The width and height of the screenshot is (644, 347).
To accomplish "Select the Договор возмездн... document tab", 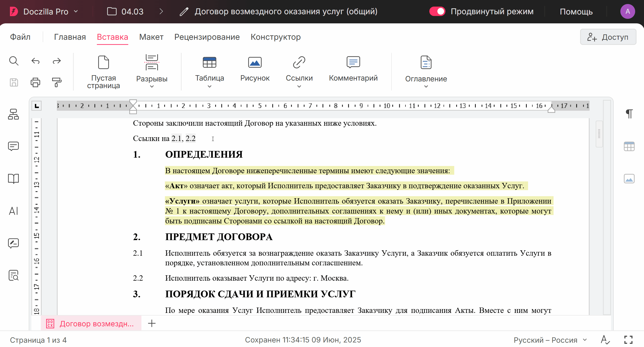I will 91,324.
